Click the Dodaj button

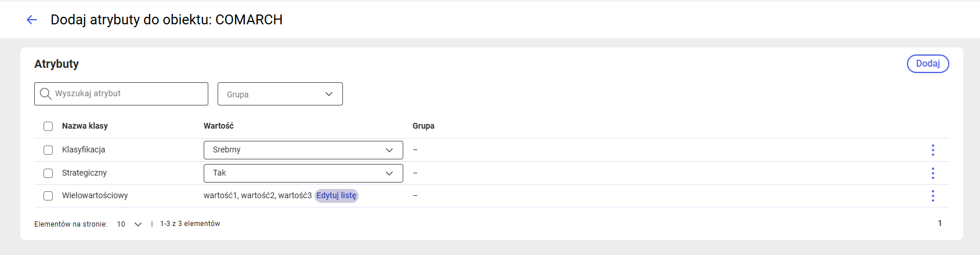pyautogui.click(x=928, y=64)
